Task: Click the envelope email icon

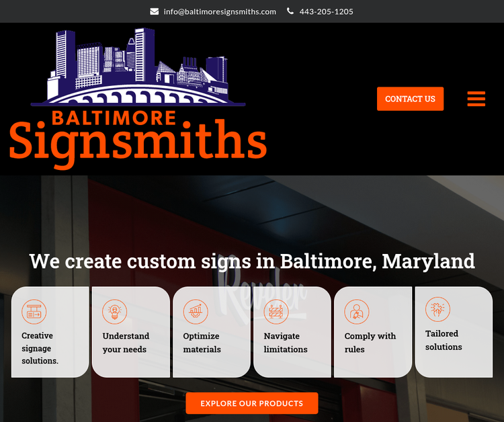Action: (x=155, y=11)
